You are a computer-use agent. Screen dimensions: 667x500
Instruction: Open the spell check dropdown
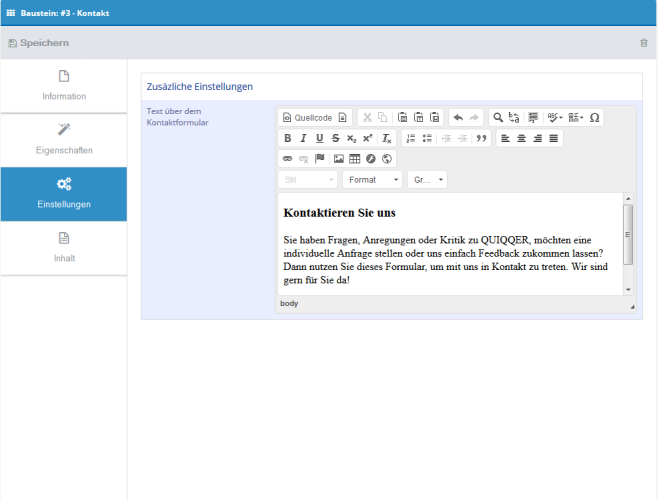tap(554, 117)
